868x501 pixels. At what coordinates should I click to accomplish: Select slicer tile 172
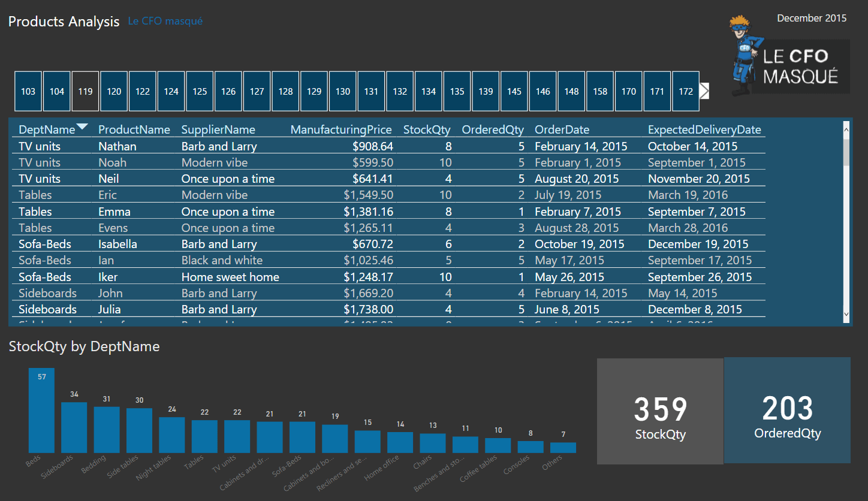686,91
